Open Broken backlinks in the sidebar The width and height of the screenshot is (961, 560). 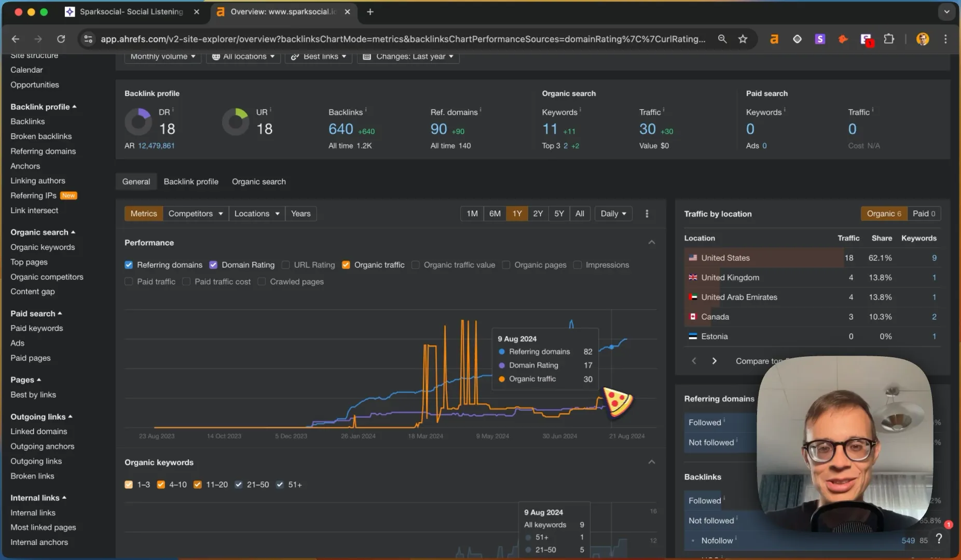coord(41,136)
